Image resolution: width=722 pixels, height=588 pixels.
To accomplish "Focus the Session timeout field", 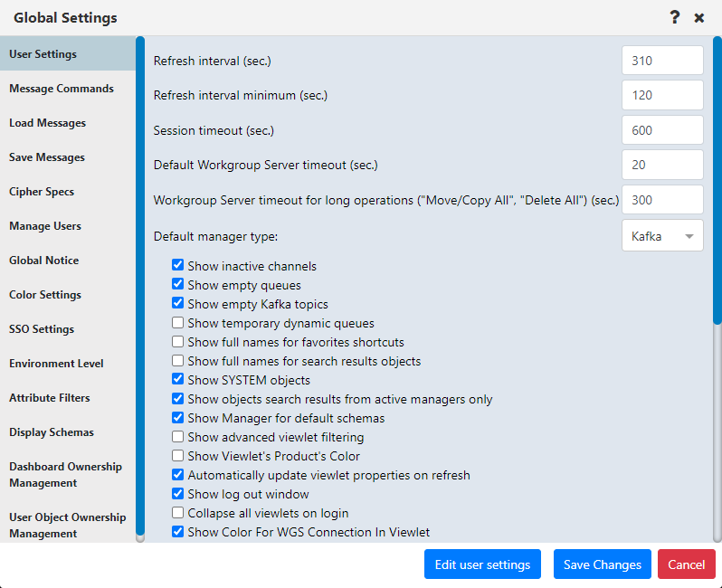I will [662, 130].
